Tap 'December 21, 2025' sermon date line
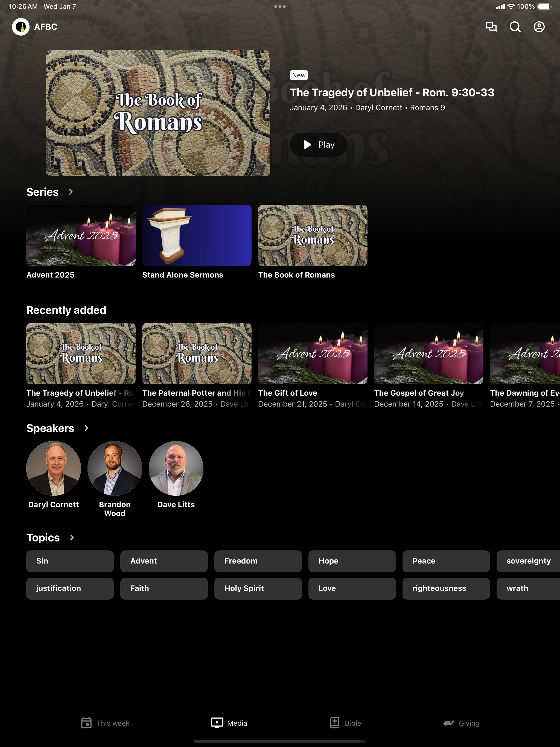560x747 pixels. 313,404
